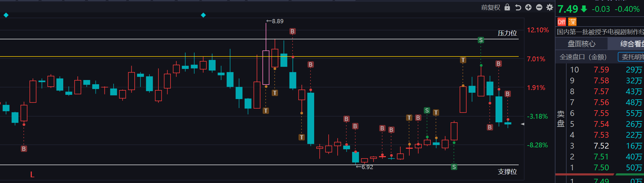644x183 pixels.
Task: Click the small triangle price pointer at chart's right edge
Action: point(523,124)
